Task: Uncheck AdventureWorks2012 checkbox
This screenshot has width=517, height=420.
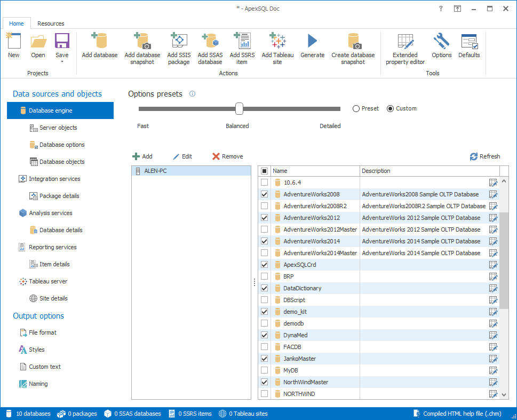Action: [264, 218]
